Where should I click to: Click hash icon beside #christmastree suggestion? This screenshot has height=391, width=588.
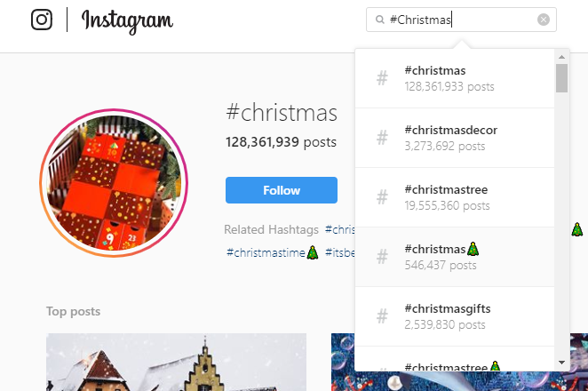[x=382, y=197]
